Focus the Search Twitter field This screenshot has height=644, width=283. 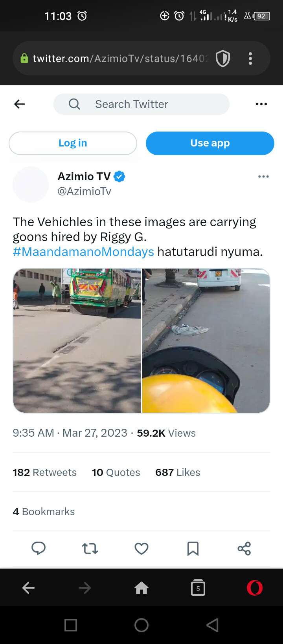(x=141, y=104)
